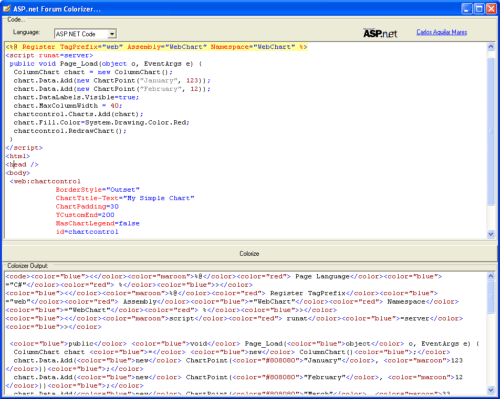500x399 pixels.
Task: Click the <body> tag line
Action: (x=18, y=173)
